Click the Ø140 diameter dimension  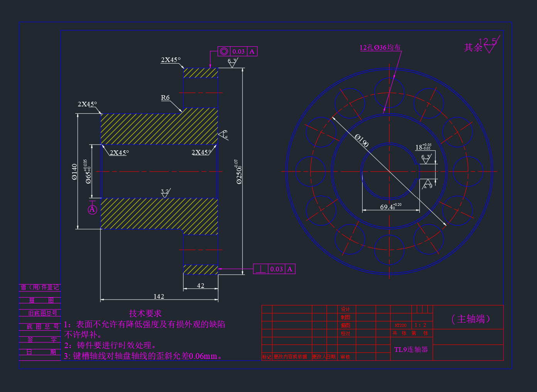[x=74, y=172]
